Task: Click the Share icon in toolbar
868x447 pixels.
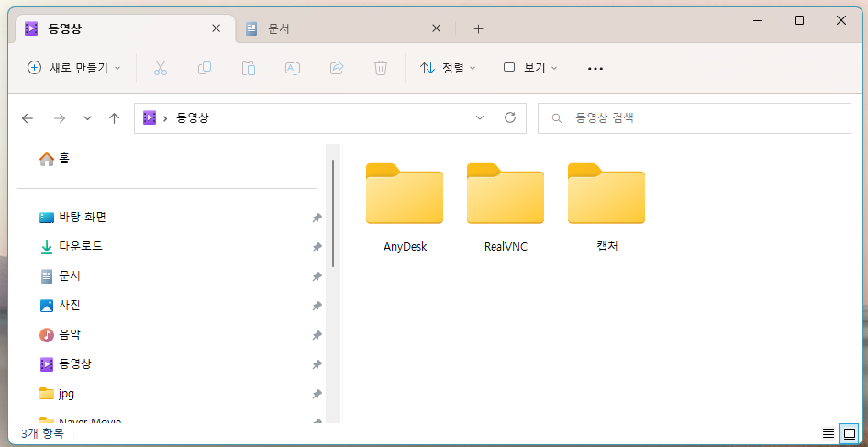Action: pos(337,68)
